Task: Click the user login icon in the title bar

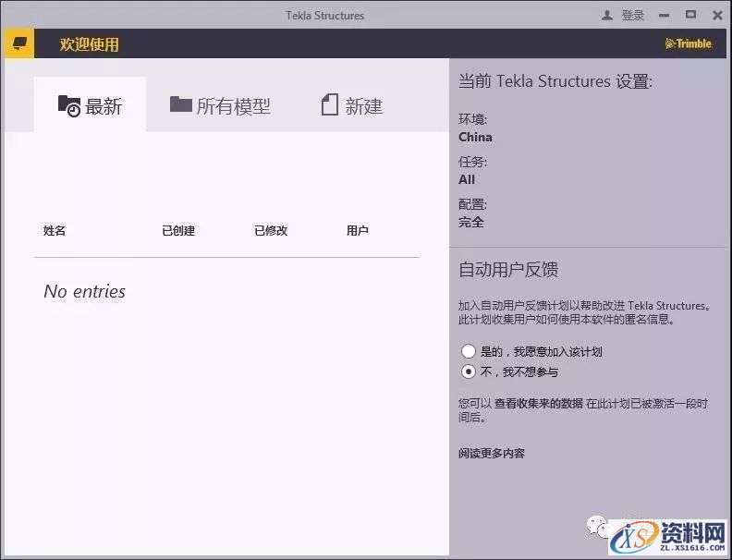Action: tap(607, 16)
